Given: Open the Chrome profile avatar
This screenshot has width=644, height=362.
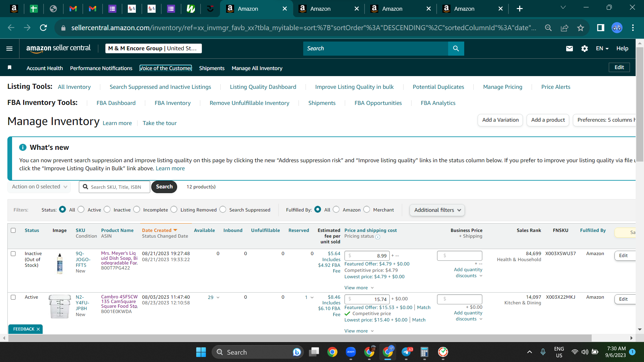Looking at the screenshot, I should [x=617, y=28].
